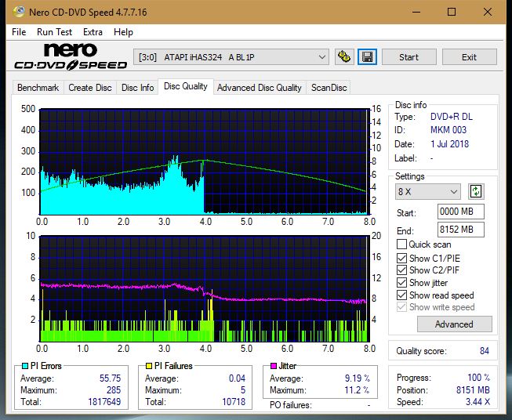
Task: Click the Nero app icon in title bar
Action: (18, 13)
